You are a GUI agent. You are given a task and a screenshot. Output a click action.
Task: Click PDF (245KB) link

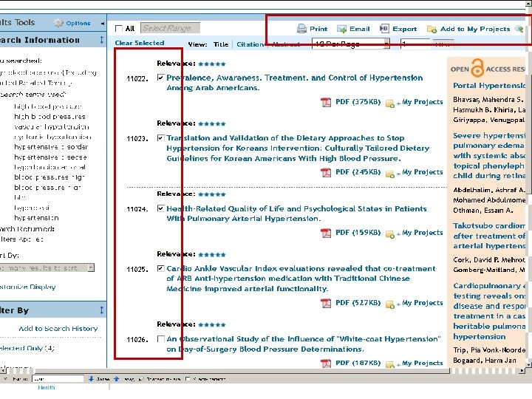click(x=358, y=172)
